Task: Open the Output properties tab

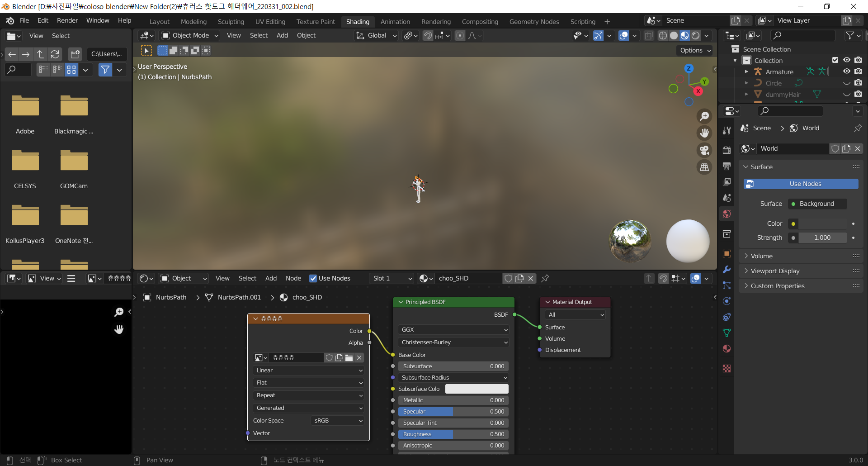Action: tap(726, 166)
